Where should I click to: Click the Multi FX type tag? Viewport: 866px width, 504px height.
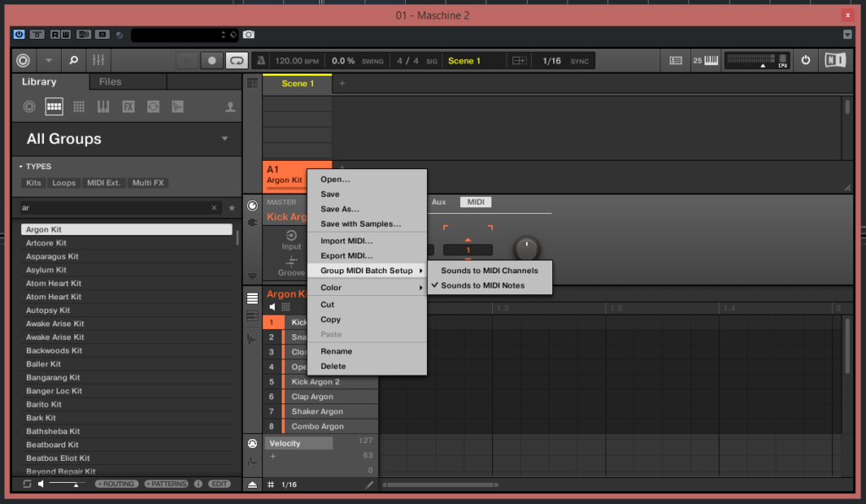click(x=148, y=183)
